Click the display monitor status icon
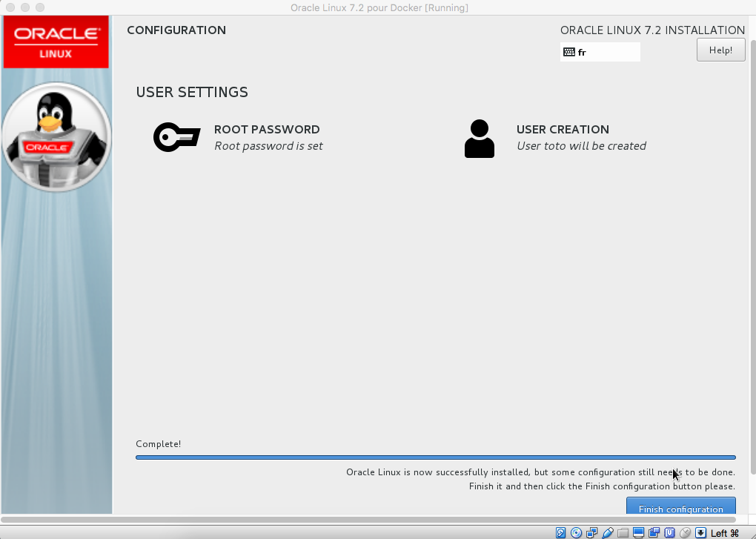Image resolution: width=756 pixels, height=539 pixels. click(639, 532)
